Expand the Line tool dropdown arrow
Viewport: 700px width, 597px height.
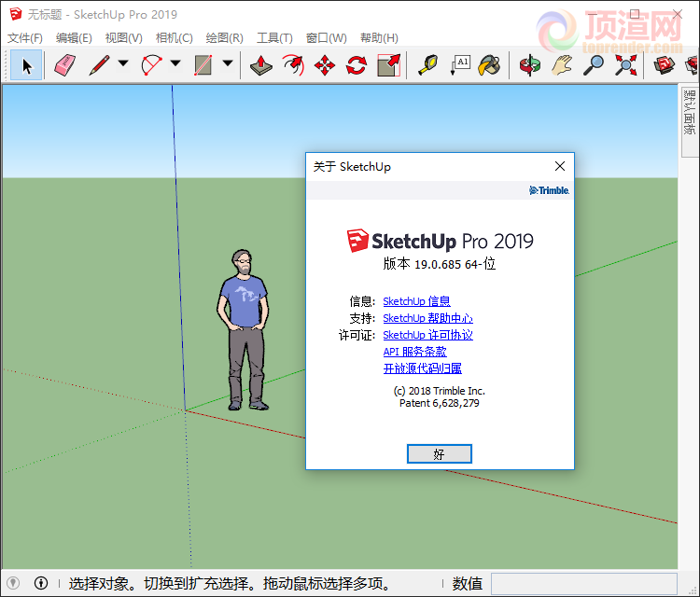pyautogui.click(x=123, y=63)
